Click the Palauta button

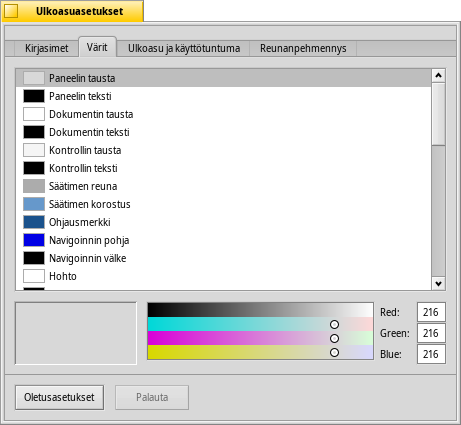152,397
